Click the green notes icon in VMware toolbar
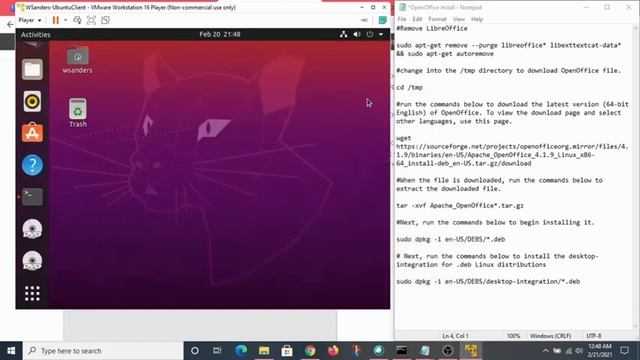 click(x=382, y=20)
